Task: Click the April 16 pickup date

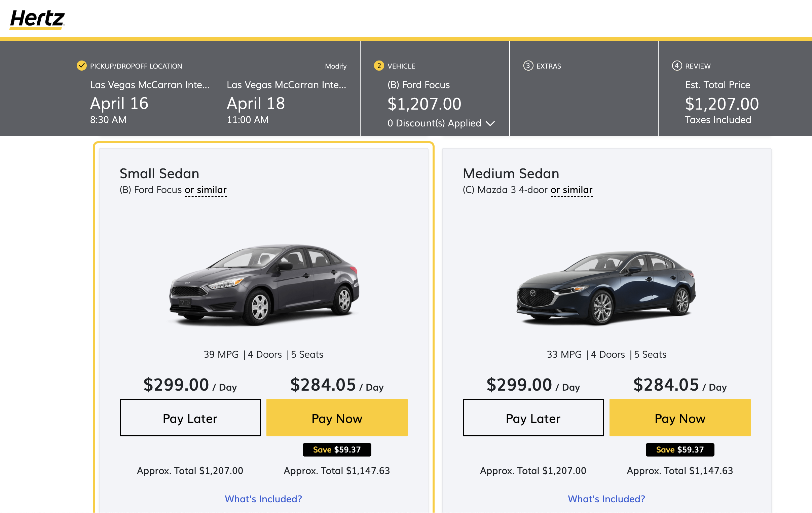Action: [x=119, y=103]
